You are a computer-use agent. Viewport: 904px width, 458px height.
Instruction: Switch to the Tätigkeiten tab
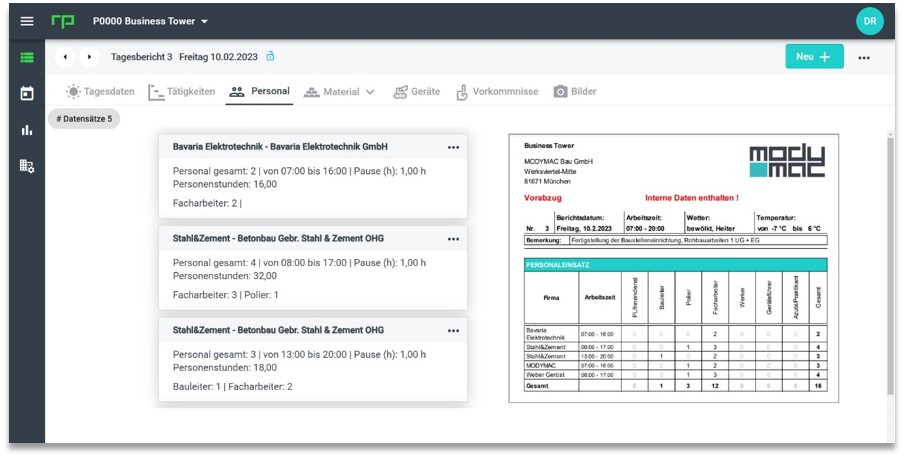pyautogui.click(x=182, y=92)
